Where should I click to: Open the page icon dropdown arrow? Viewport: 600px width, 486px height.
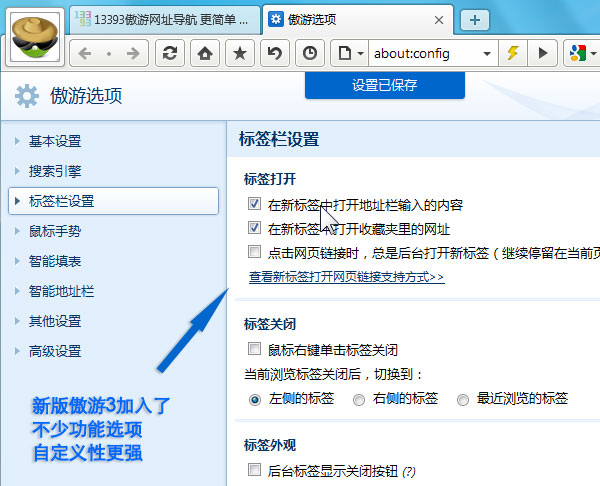click(360, 54)
